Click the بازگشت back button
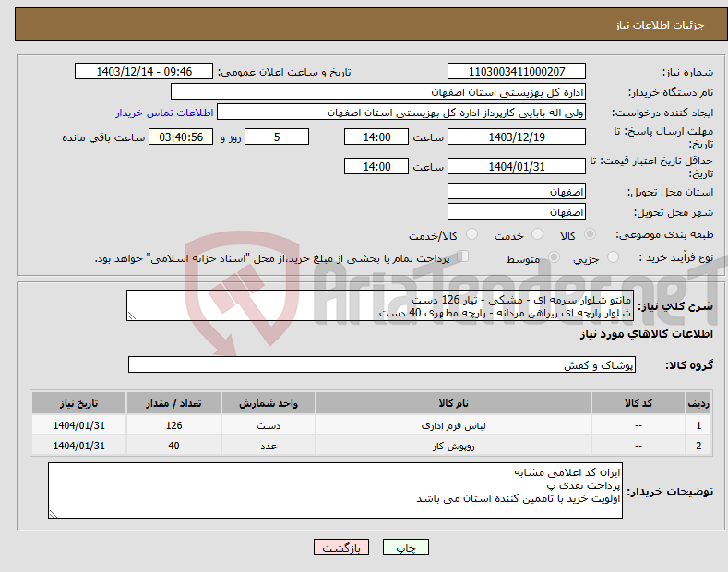Screen dimensions: 728x572 pyautogui.click(x=341, y=547)
